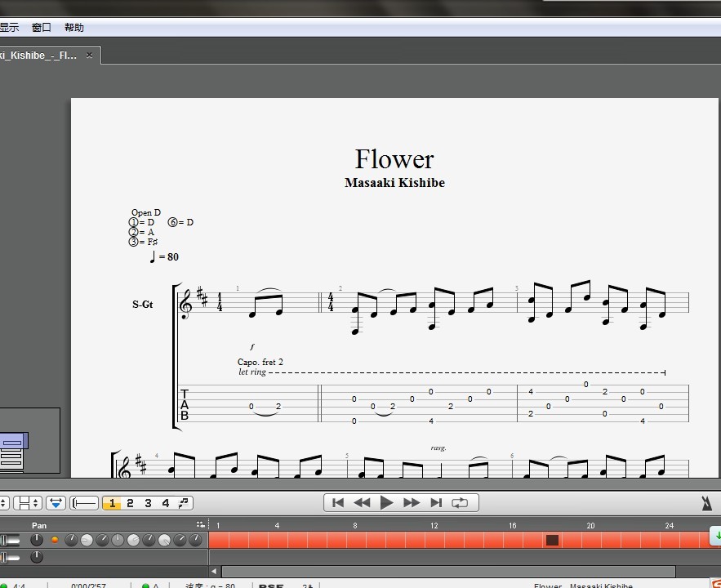Click the horizontal timeline scrollbar thumb
The height and width of the screenshot is (588, 721).
point(448,571)
